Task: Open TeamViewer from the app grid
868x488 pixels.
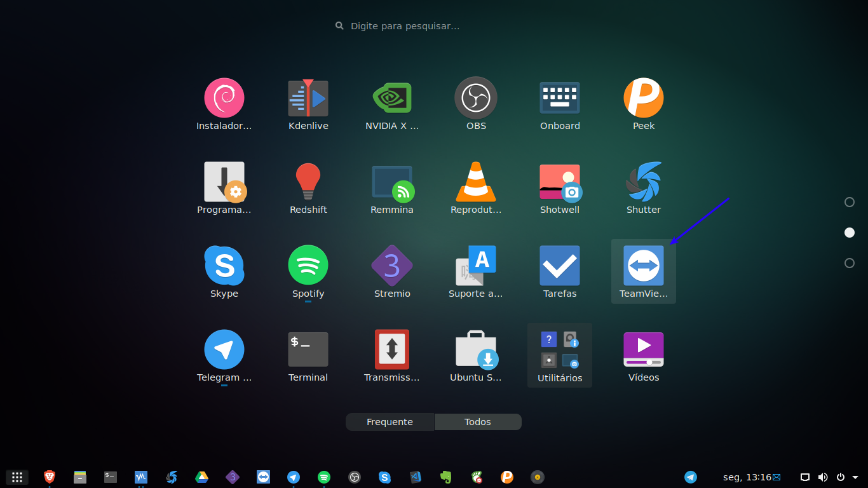Action: tap(644, 271)
